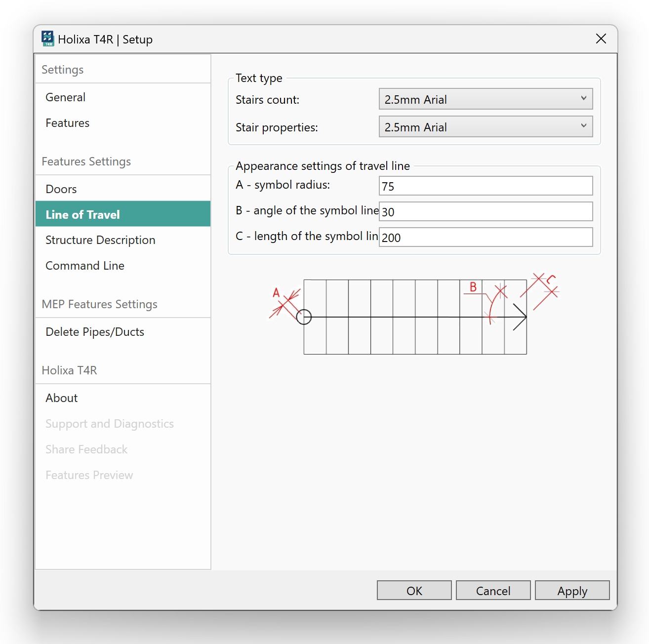Switch to Command Line settings
This screenshot has width=649, height=644.
coord(85,266)
